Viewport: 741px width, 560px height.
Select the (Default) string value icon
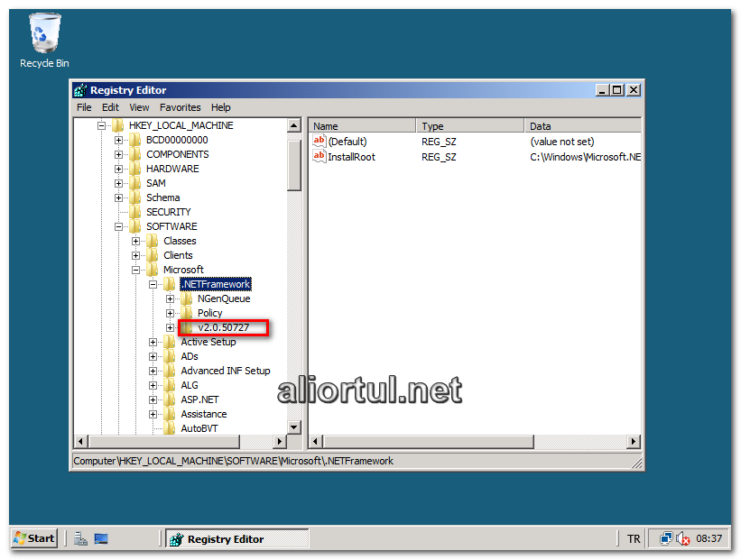pyautogui.click(x=319, y=141)
